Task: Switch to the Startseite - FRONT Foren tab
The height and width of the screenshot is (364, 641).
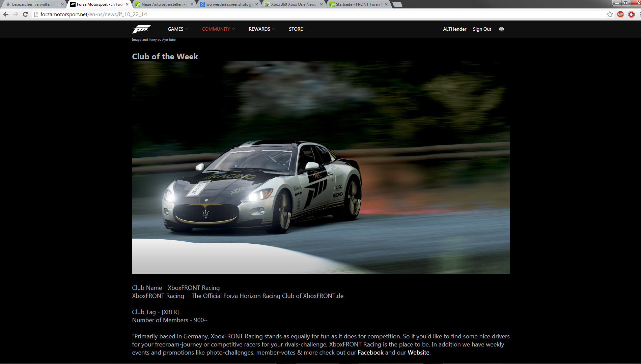Action: click(358, 4)
